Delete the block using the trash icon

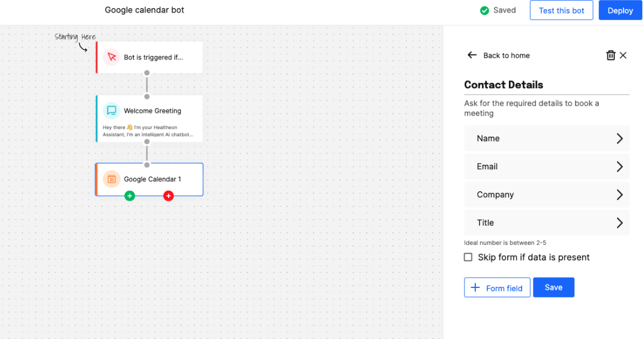pos(610,55)
